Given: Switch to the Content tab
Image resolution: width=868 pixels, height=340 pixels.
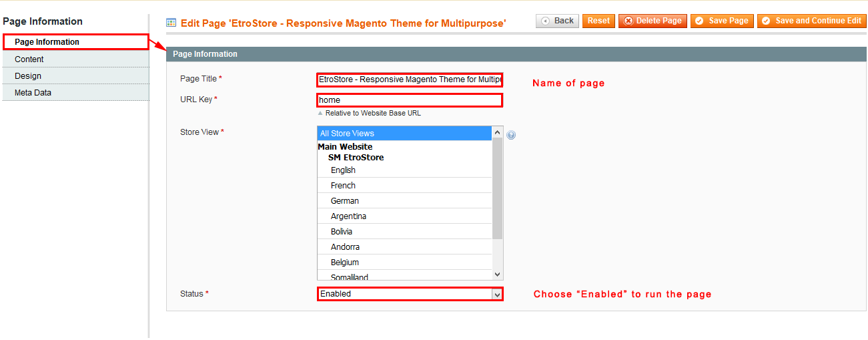Looking at the screenshot, I should [x=75, y=59].
